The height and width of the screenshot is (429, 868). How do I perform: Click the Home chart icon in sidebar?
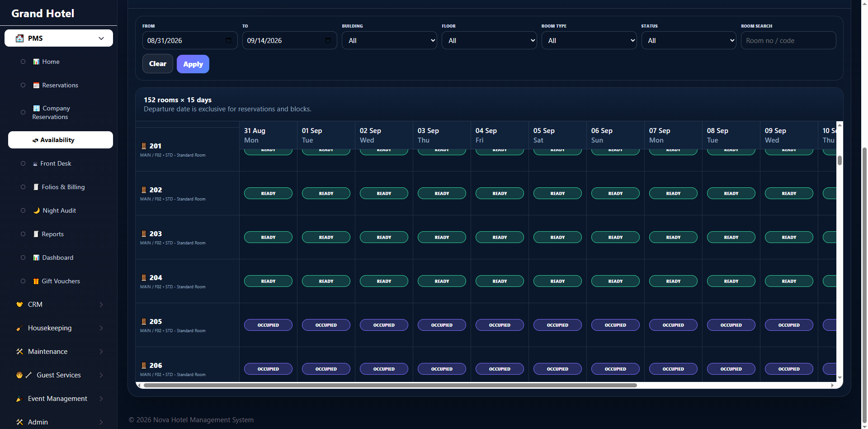click(36, 62)
